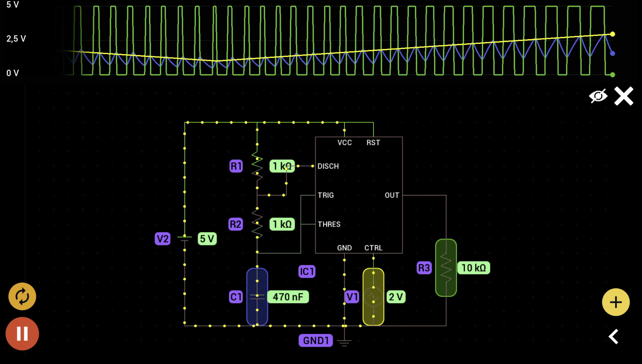Select the R3 resistor component
Image resolution: width=642 pixels, height=364 pixels.
coord(446,267)
